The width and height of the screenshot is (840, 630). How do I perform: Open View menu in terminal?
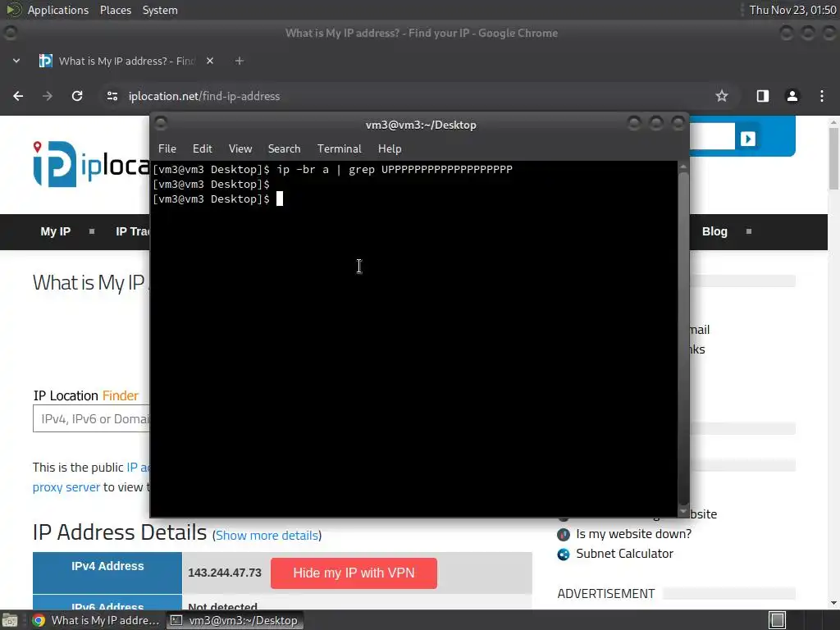[240, 149]
